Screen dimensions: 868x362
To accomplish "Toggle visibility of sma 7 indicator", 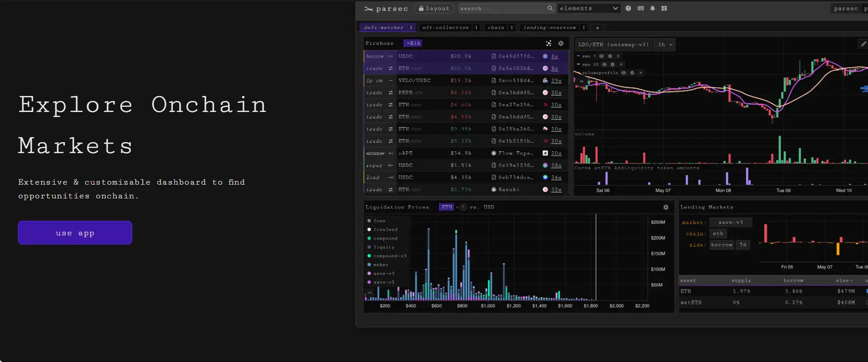I will tap(602, 56).
